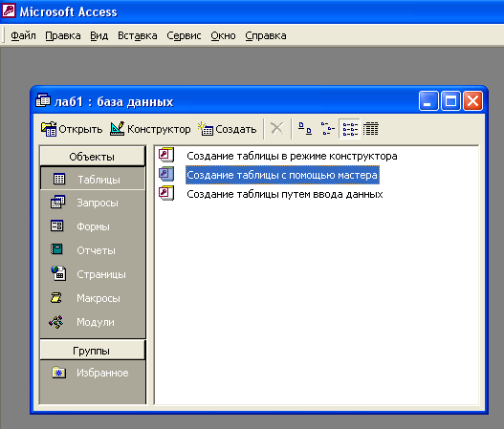Click the Группы header button
Screen dimensions: 504x429
pos(92,351)
